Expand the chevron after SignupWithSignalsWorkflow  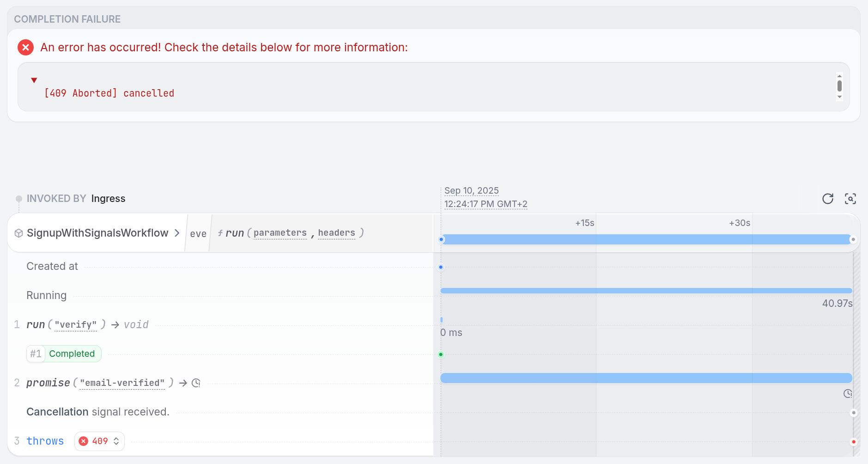pos(177,233)
